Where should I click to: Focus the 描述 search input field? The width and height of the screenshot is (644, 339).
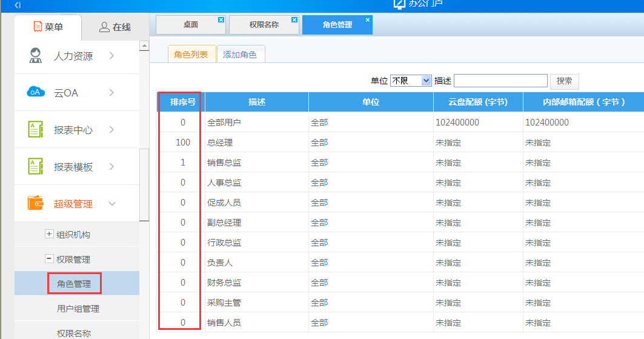pyautogui.click(x=500, y=81)
